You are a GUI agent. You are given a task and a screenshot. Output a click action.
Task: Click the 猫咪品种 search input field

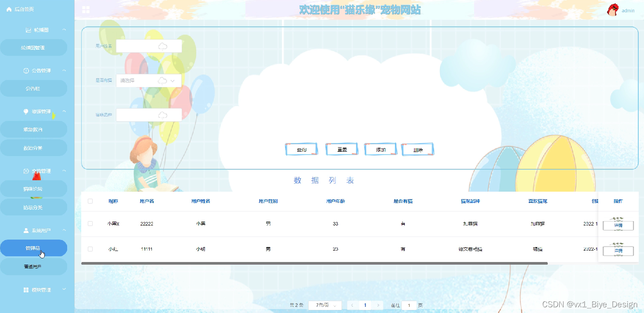pos(149,115)
